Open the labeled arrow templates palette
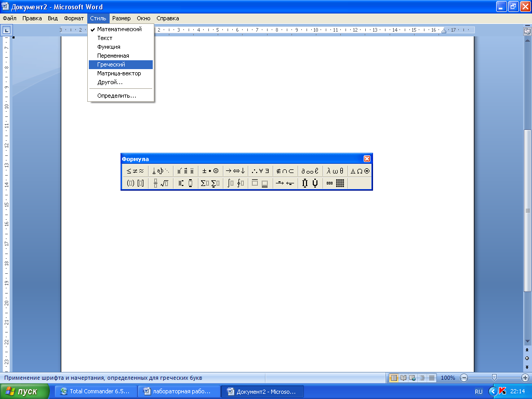This screenshot has height=399, width=532. point(285,183)
